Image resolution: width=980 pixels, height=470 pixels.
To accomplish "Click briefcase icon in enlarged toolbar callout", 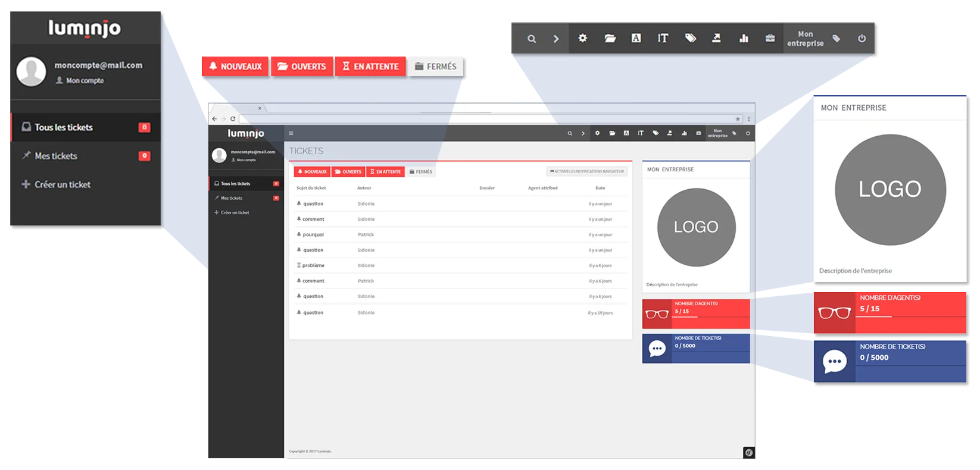I will (770, 38).
